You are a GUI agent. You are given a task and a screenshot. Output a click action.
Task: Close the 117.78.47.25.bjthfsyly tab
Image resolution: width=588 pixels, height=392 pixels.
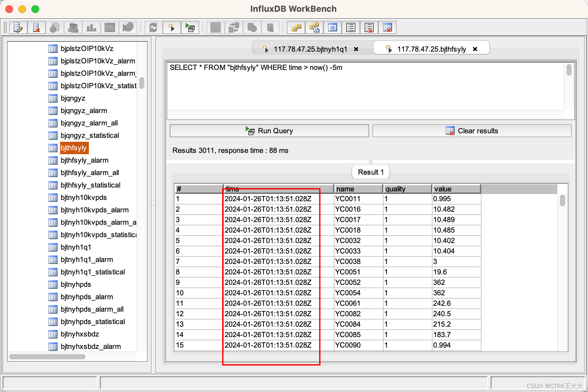point(475,49)
